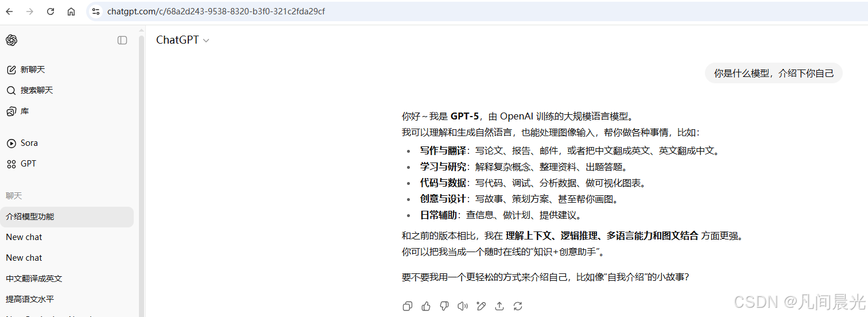Open the browser home page icon
Viewport: 868px width, 317px height.
(71, 11)
